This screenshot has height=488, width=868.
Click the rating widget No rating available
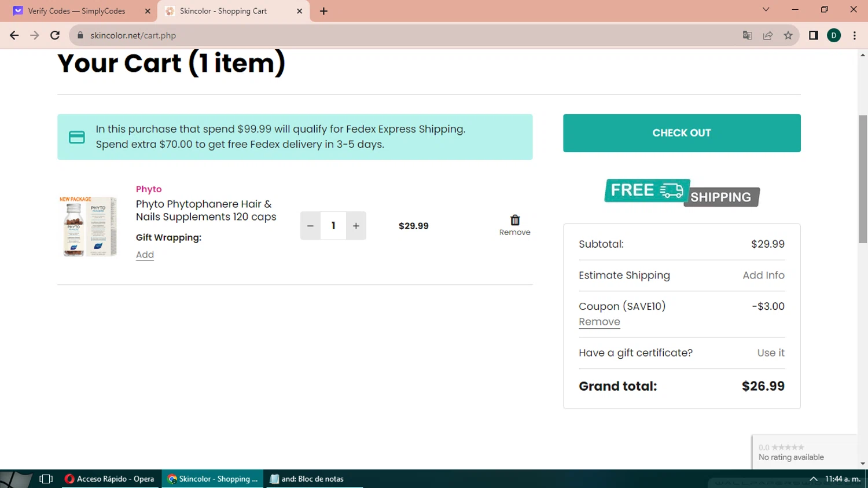point(804,452)
